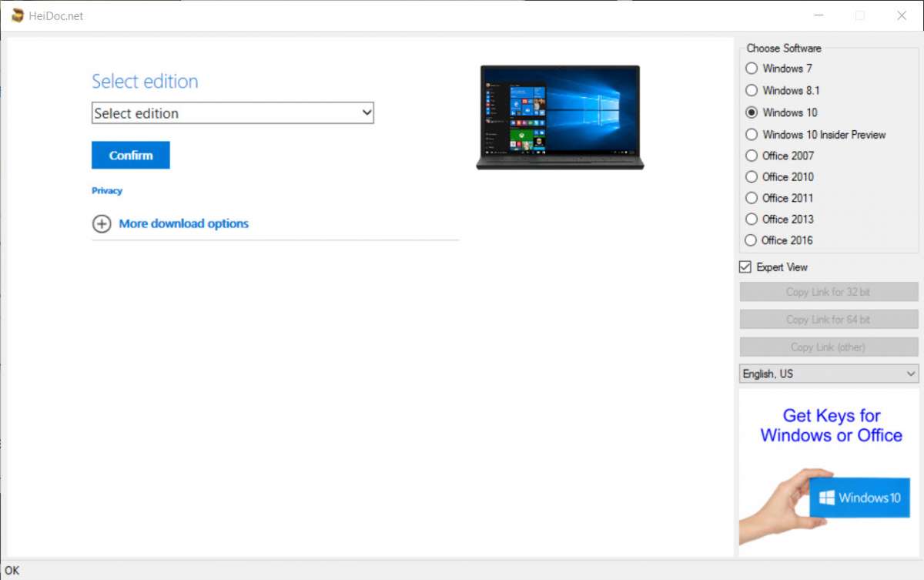The image size is (924, 580).
Task: Click the plus icon beside More download options
Action: [x=102, y=224]
